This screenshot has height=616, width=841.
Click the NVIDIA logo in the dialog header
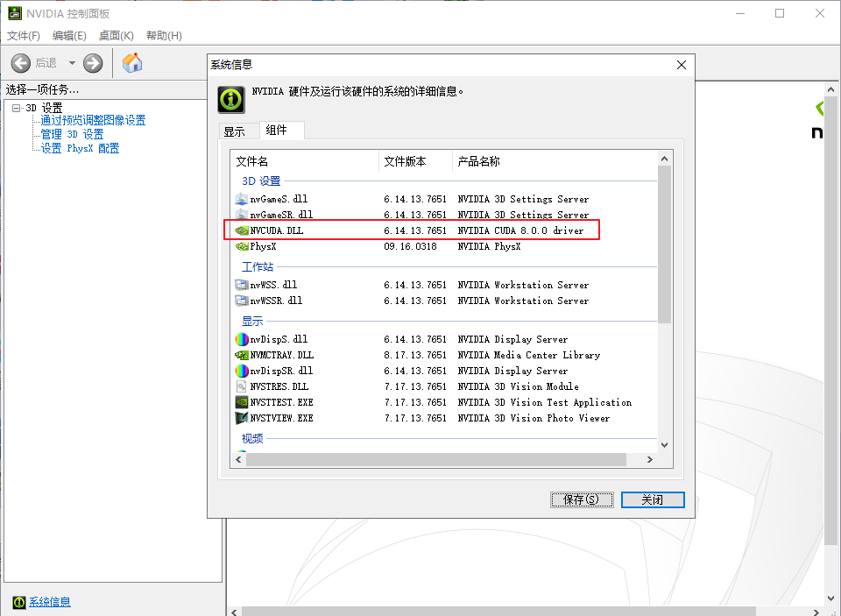click(x=230, y=99)
